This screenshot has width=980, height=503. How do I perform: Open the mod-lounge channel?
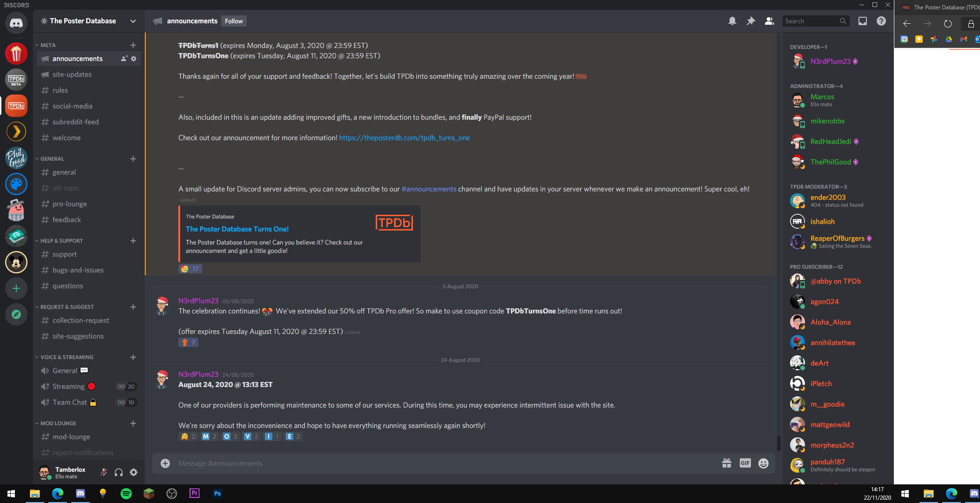coord(71,436)
